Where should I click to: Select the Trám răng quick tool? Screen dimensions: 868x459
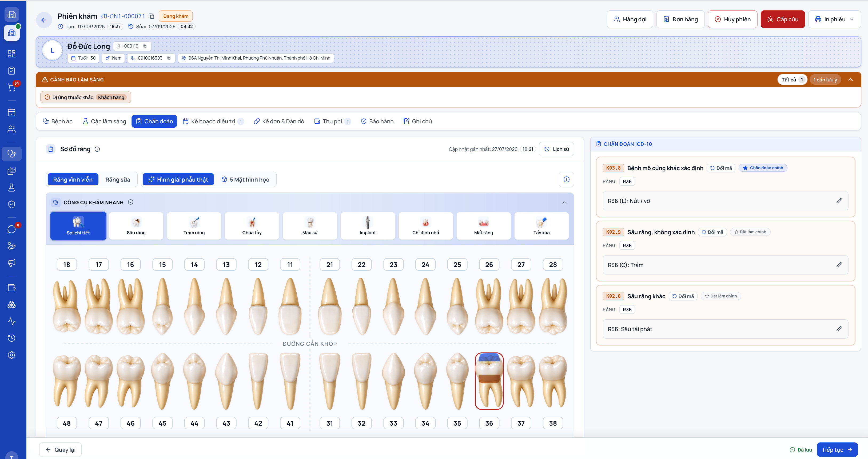(194, 226)
